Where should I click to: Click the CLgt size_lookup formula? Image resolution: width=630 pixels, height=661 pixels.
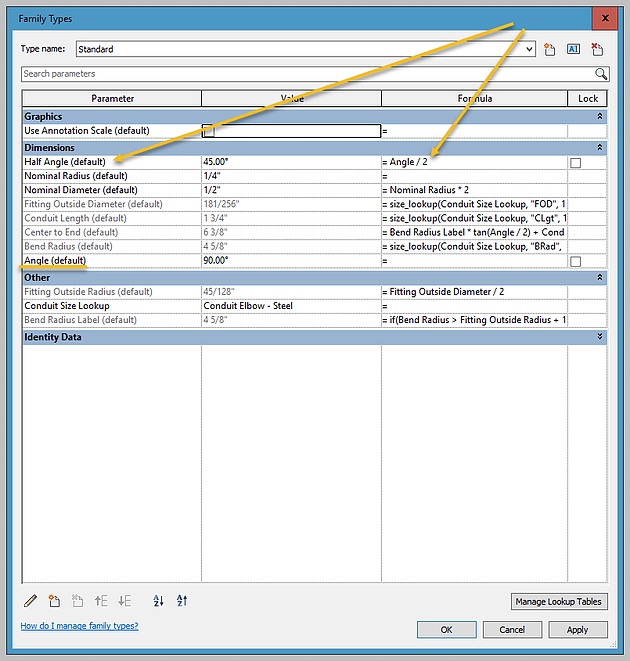[474, 219]
